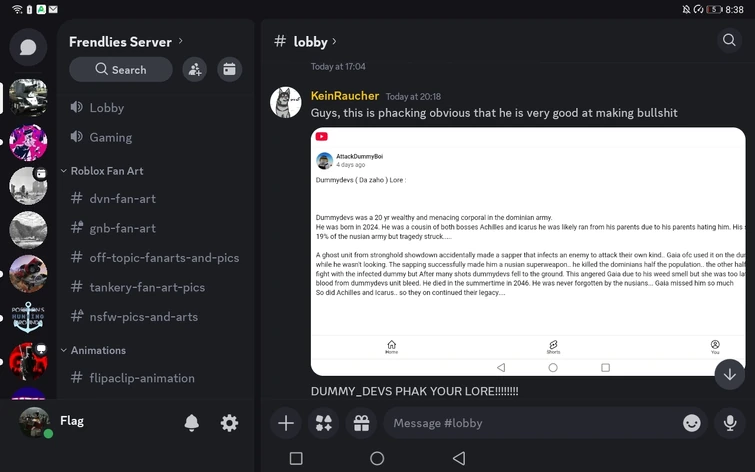Image resolution: width=755 pixels, height=472 pixels.
Task: Join the Gaming voice channel
Action: (110, 137)
